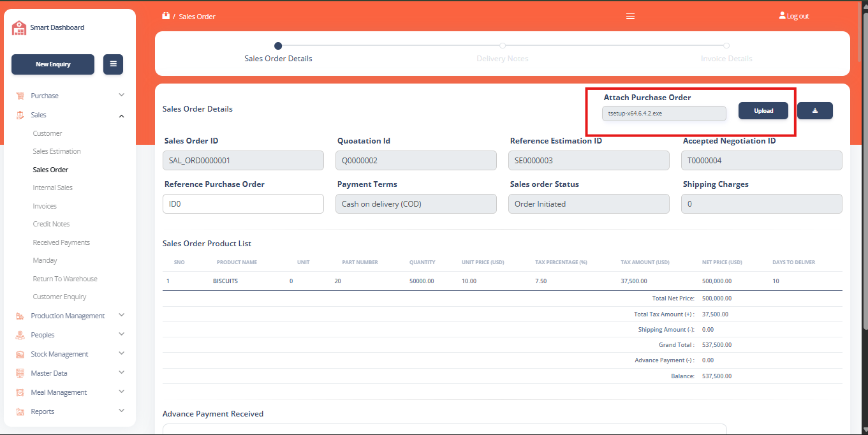The height and width of the screenshot is (435, 868).
Task: Click the Stock Management icon
Action: 20,354
